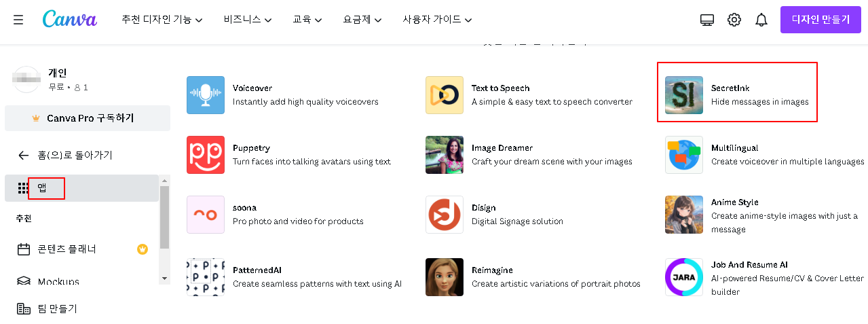Click the apps grid icon in sidebar
This screenshot has width=868, height=324.
click(24, 188)
